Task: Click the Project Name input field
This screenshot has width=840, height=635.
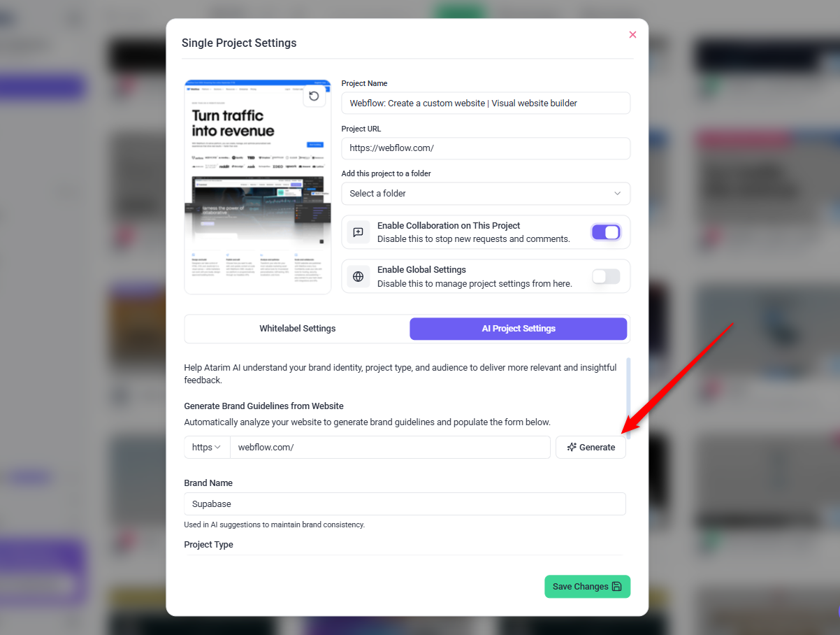Action: point(486,103)
